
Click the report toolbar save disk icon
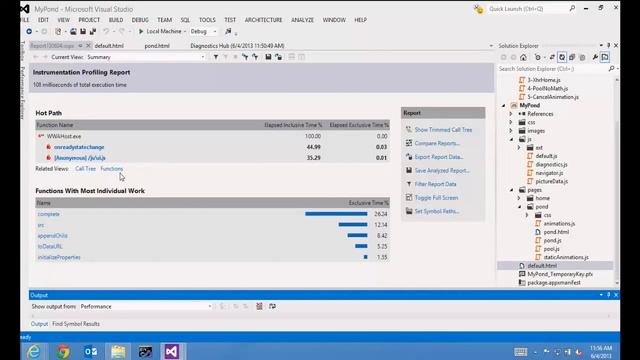pyautogui.click(x=268, y=57)
